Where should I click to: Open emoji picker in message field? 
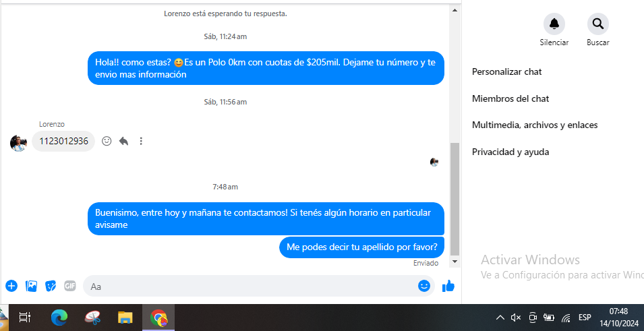(x=424, y=286)
